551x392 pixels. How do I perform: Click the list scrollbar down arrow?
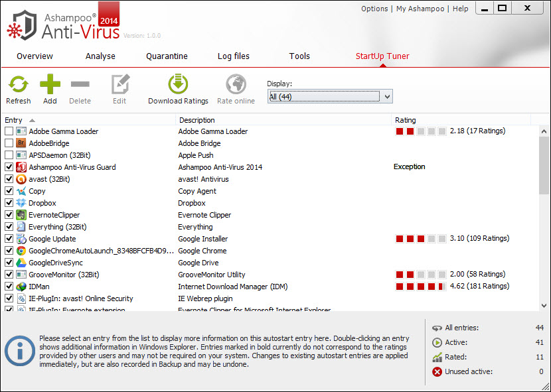[x=544, y=306]
